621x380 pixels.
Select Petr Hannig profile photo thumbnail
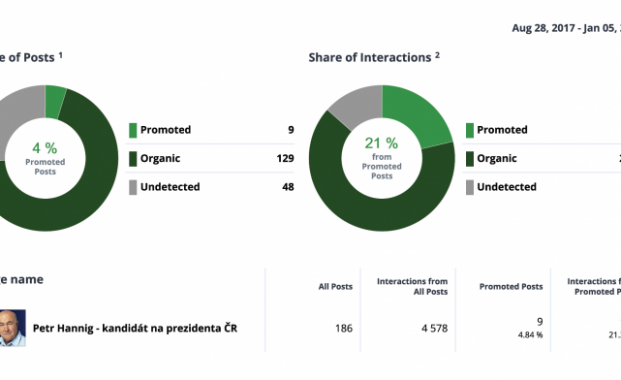(13, 328)
